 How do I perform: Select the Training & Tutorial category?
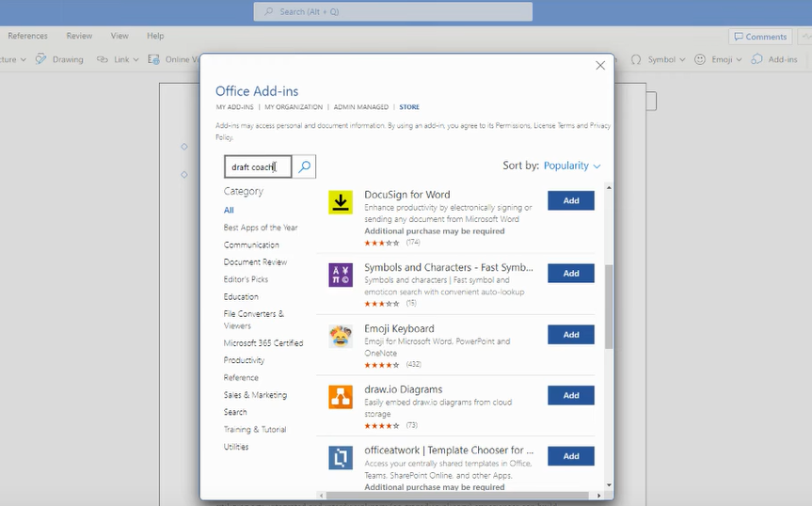[255, 430]
